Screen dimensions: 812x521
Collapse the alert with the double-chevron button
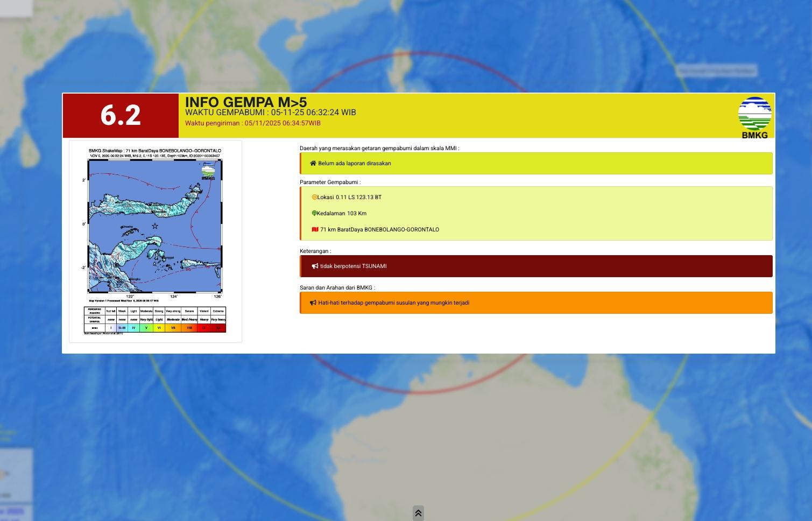point(418,512)
